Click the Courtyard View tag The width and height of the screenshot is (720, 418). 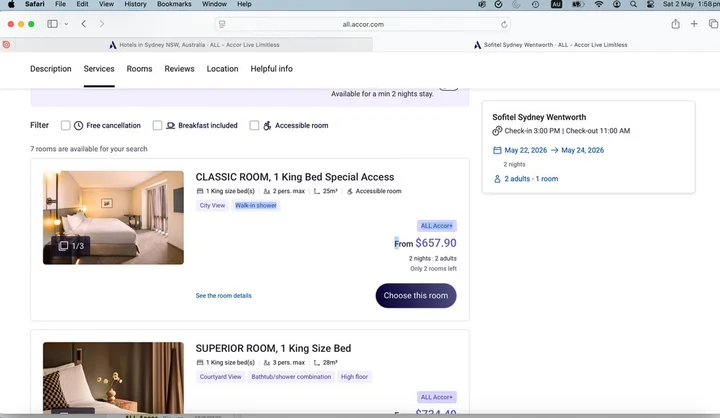coord(220,377)
